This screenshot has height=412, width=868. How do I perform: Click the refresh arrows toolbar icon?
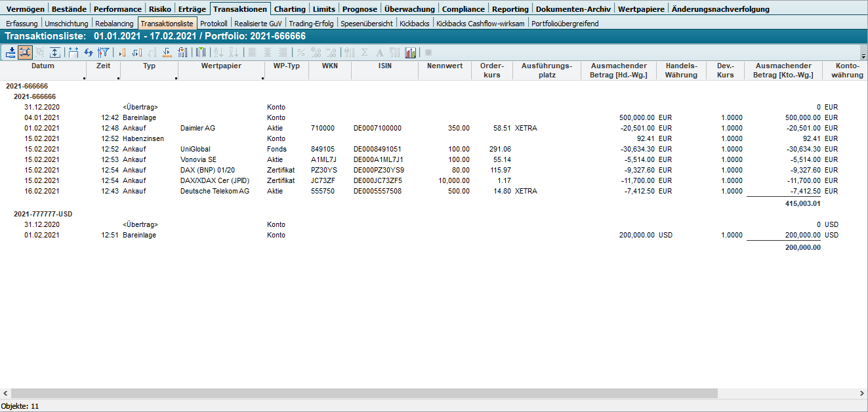(x=88, y=52)
